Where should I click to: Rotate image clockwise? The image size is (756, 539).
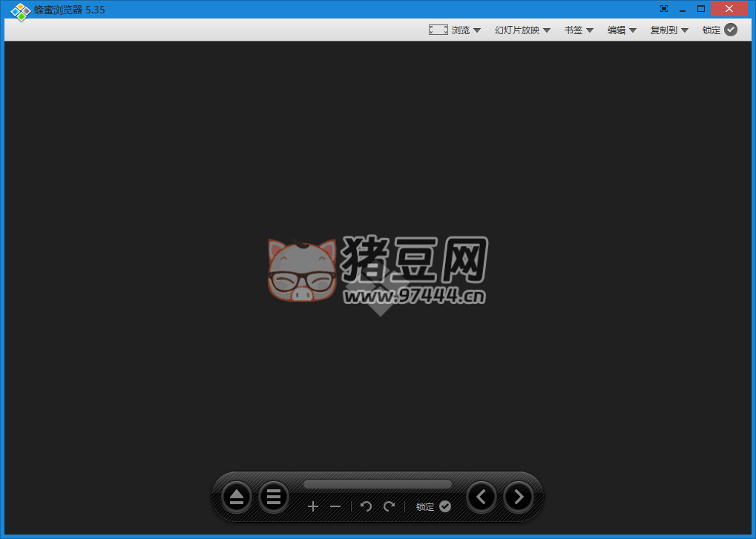coord(389,506)
